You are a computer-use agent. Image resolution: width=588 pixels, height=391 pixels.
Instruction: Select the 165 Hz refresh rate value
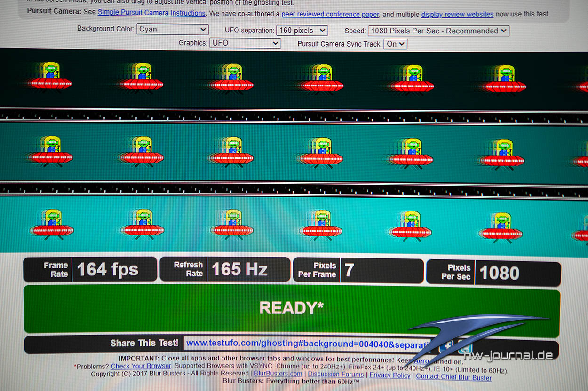coord(239,269)
